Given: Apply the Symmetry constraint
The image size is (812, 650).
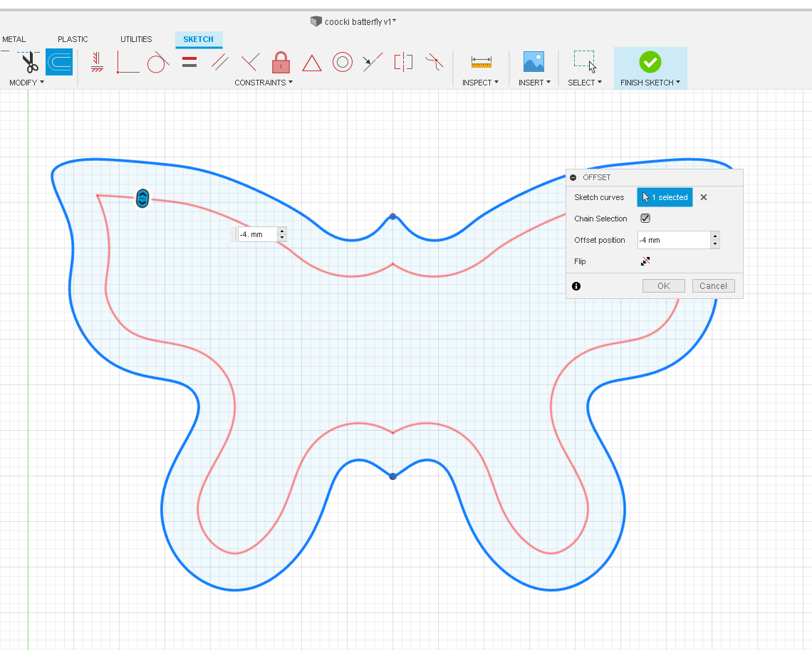Looking at the screenshot, I should [403, 62].
